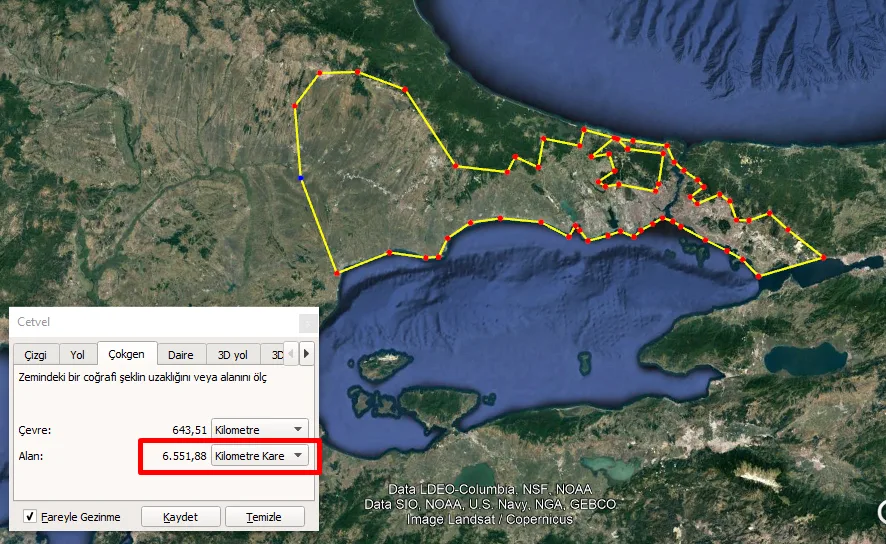Open the Kilometre Kare area unit dropdown
Image resolution: width=886 pixels, height=544 pixels.
point(260,456)
